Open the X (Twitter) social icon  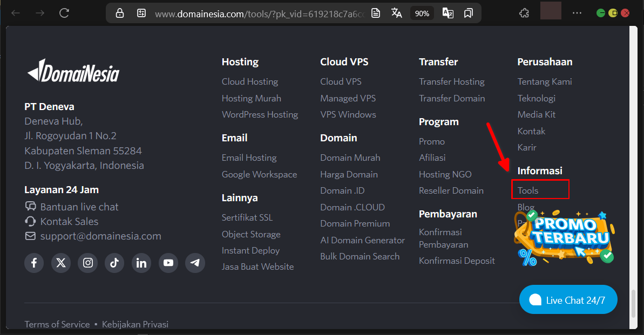(61, 263)
